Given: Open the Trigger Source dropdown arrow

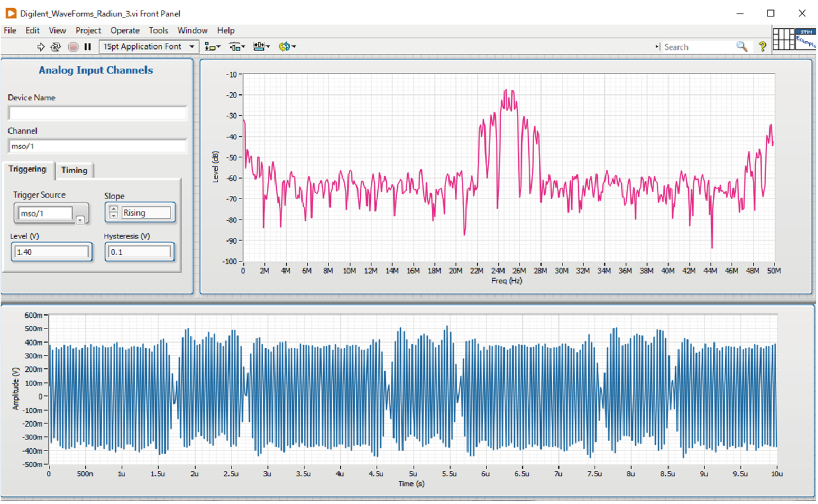Looking at the screenshot, I should 81,220.
